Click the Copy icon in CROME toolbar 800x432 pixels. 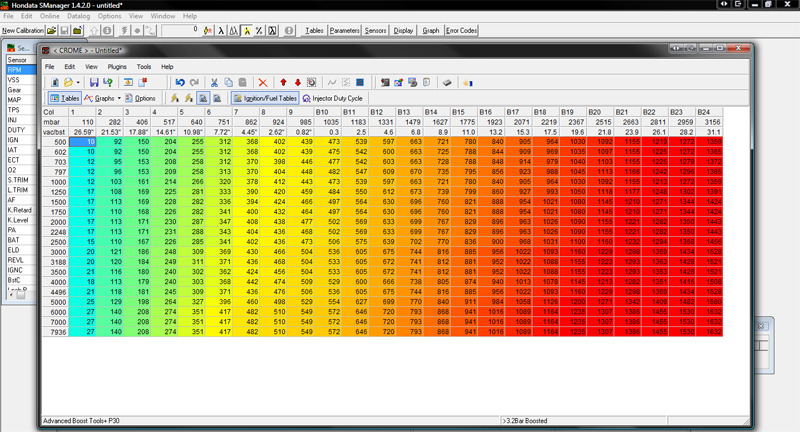click(228, 82)
